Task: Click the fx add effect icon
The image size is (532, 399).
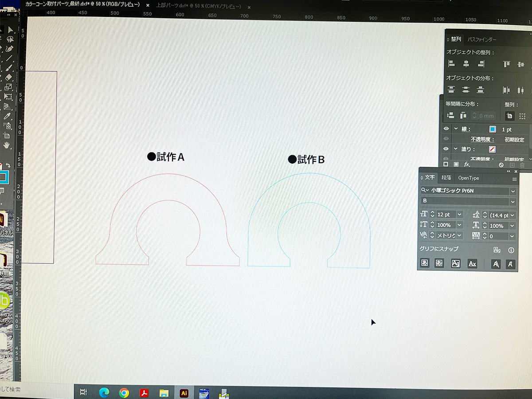Action: point(467,164)
